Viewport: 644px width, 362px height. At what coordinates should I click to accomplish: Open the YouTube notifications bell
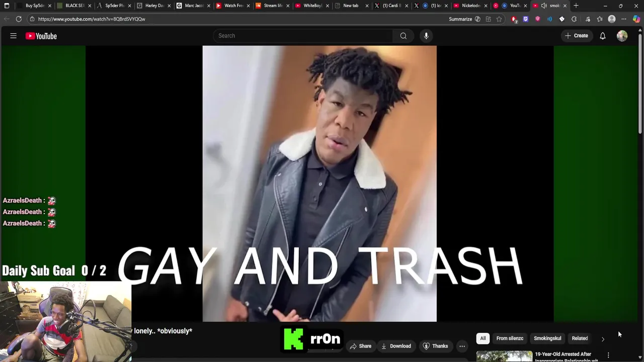[602, 36]
